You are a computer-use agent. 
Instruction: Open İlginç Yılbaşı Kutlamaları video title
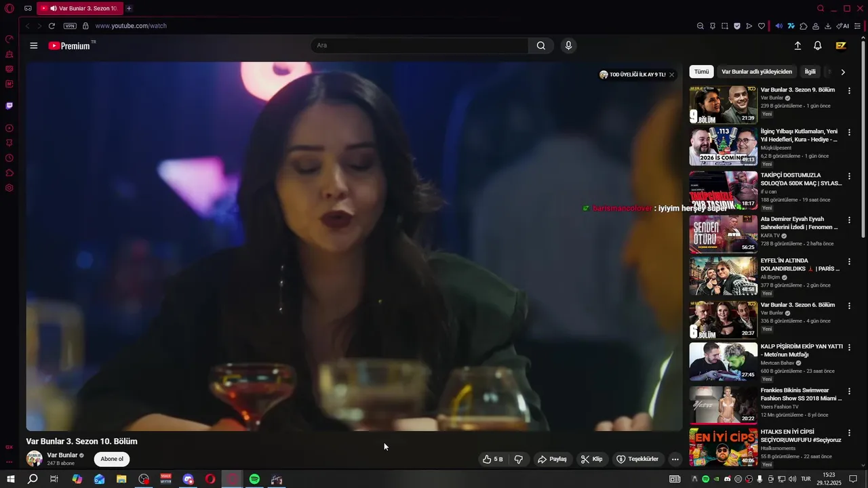(800, 135)
